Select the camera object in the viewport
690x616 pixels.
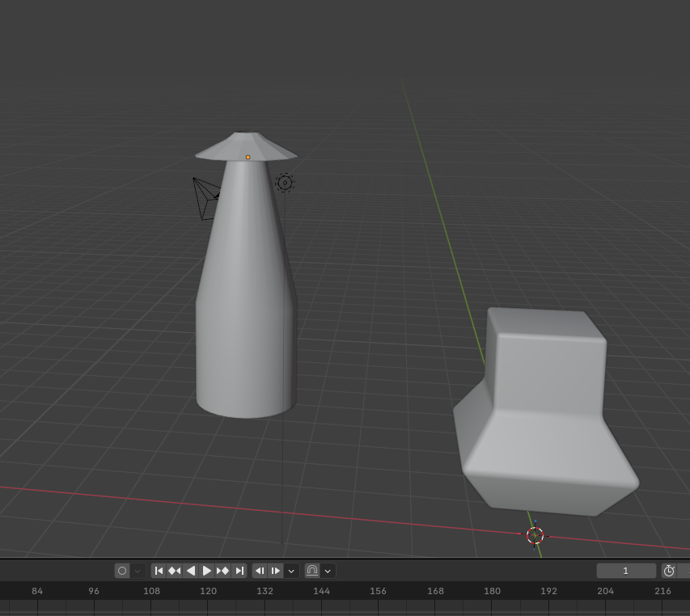point(206,199)
